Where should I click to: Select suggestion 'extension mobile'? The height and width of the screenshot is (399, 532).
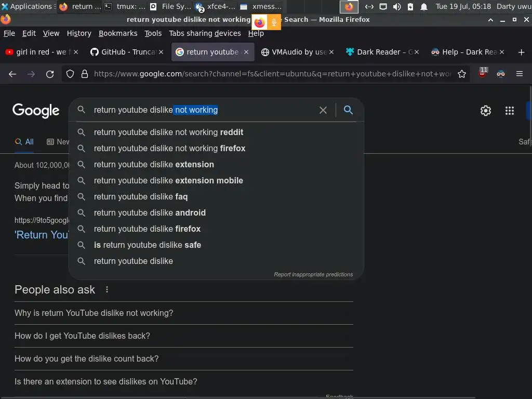point(216,180)
